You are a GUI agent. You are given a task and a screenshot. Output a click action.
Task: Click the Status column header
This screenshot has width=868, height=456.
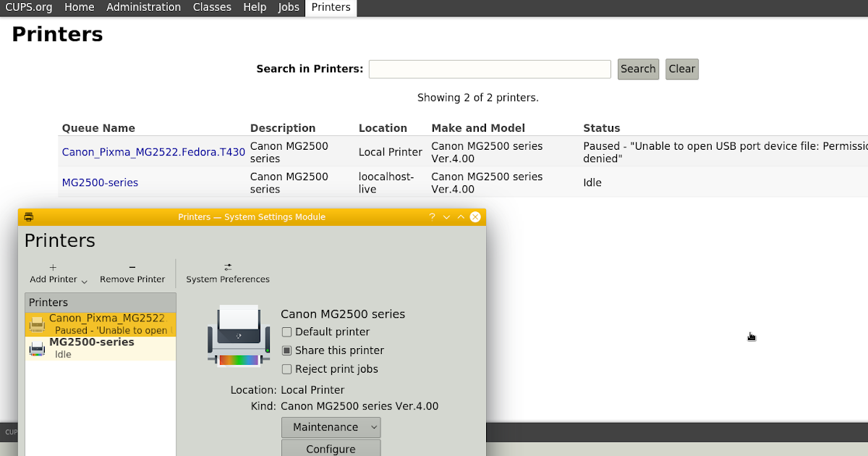(x=602, y=128)
